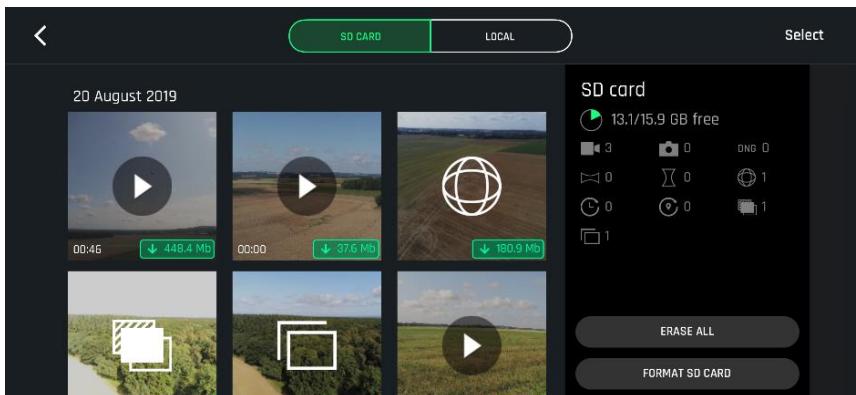Play the 00:46 video thumbnail
Screen dimensions: 856x395
point(142,186)
